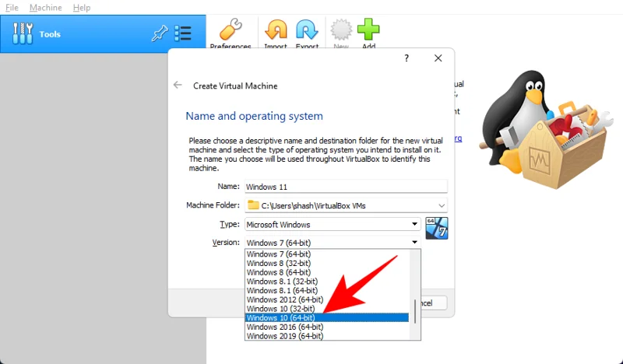Viewport: 623px width, 364px height.
Task: Click the Windows 7 OS badge icon
Action: [x=437, y=228]
